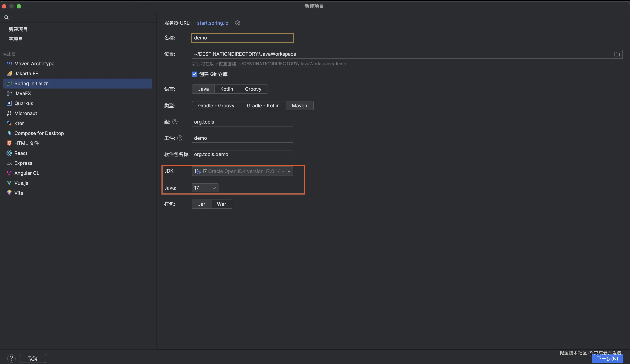The image size is (630, 364).
Task: Open the JDK version dropdown
Action: (242, 171)
